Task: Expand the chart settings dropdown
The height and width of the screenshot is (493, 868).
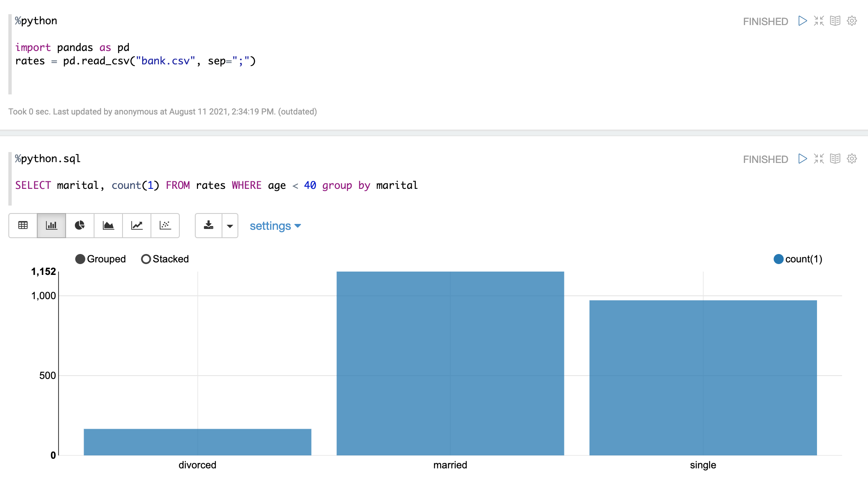Action: [275, 226]
